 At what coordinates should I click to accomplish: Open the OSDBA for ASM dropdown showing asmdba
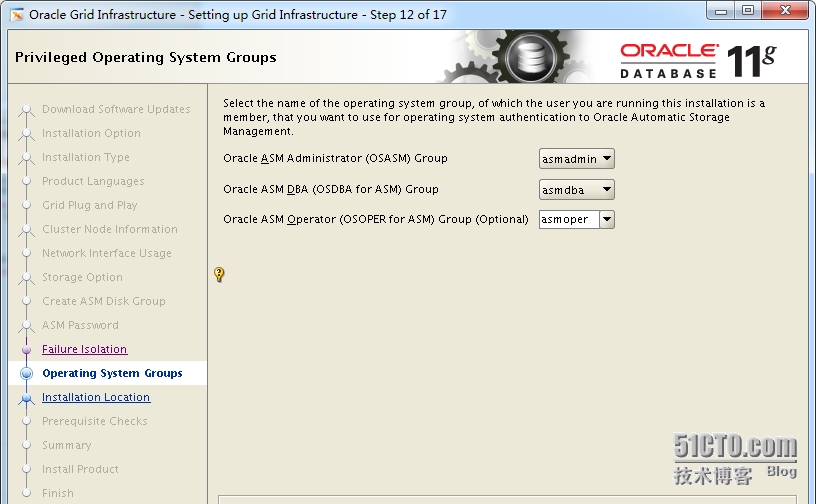tap(577, 190)
